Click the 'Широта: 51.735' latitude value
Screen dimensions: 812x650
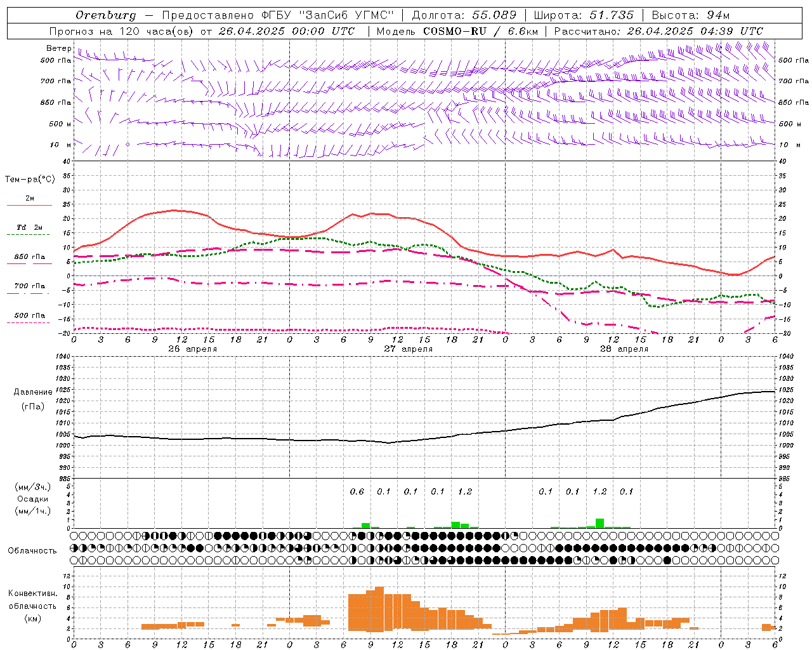click(584, 15)
